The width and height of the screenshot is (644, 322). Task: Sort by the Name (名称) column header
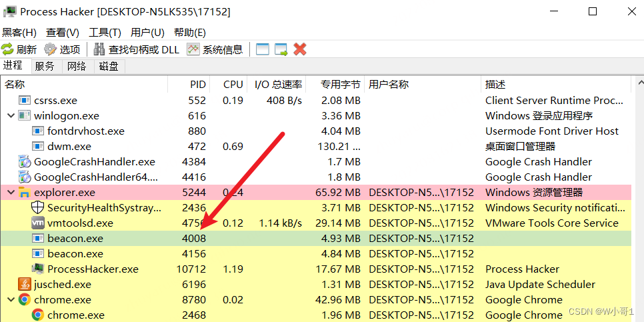[84, 85]
